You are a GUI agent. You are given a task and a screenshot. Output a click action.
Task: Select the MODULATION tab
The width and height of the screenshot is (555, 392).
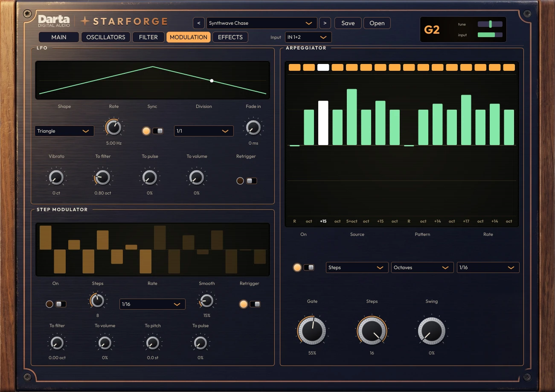pyautogui.click(x=189, y=37)
